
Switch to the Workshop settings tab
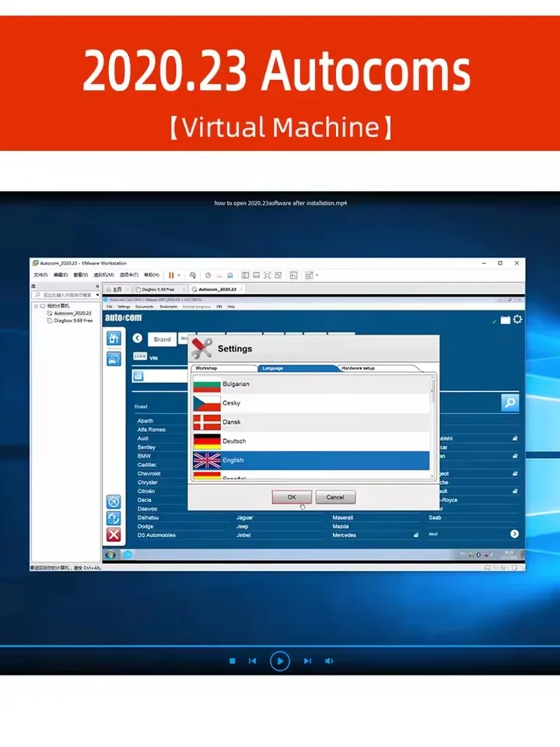pyautogui.click(x=207, y=368)
